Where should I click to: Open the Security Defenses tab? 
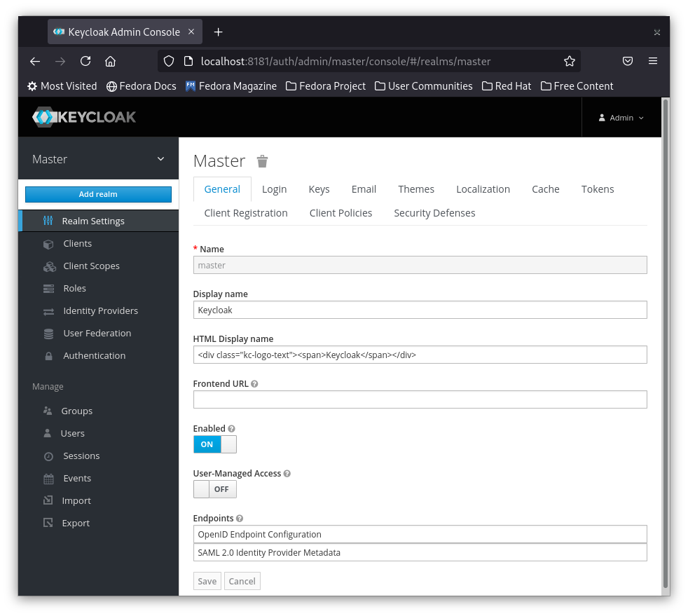click(434, 213)
